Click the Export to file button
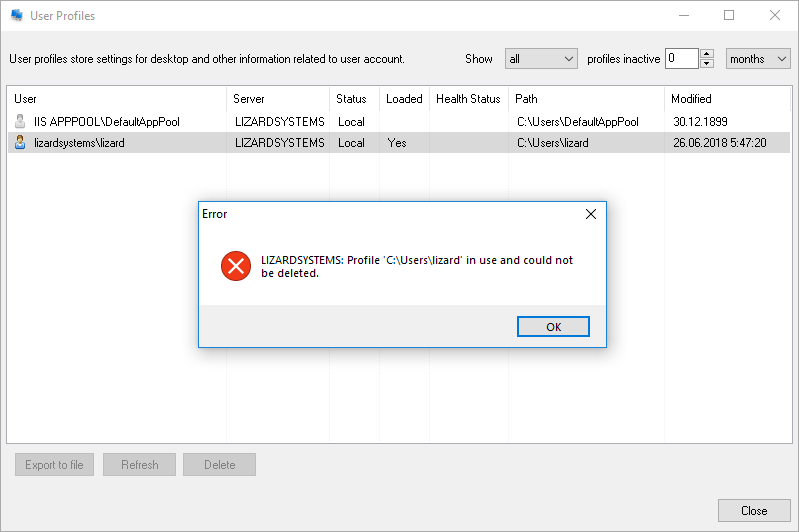The height and width of the screenshot is (532, 799). (x=55, y=465)
